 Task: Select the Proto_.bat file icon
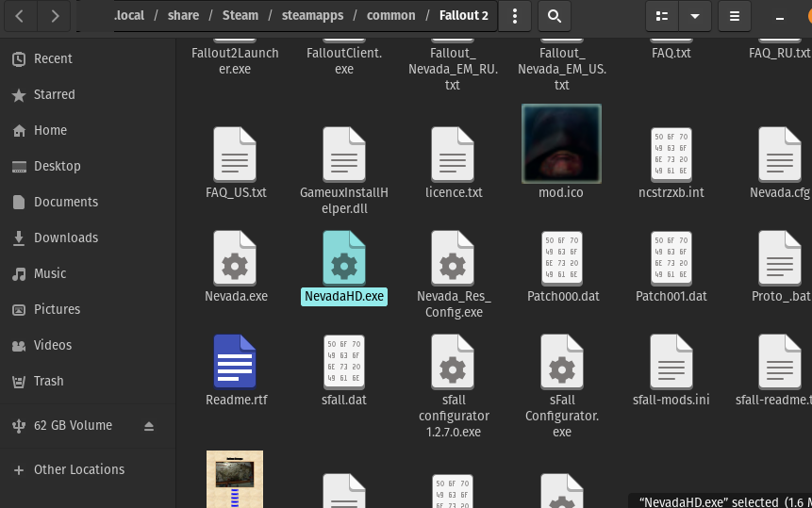click(x=780, y=257)
